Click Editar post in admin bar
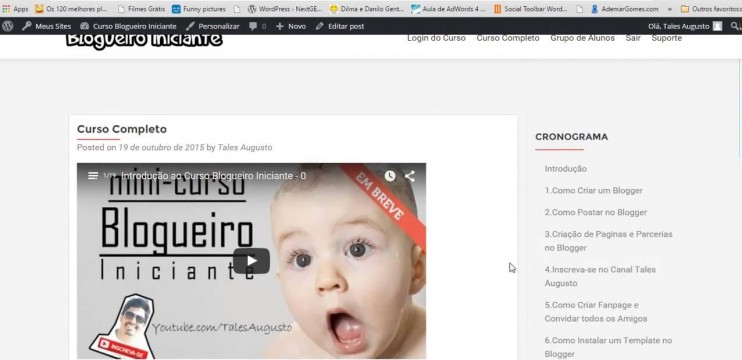Screen dimensions: 742x360 340,26
